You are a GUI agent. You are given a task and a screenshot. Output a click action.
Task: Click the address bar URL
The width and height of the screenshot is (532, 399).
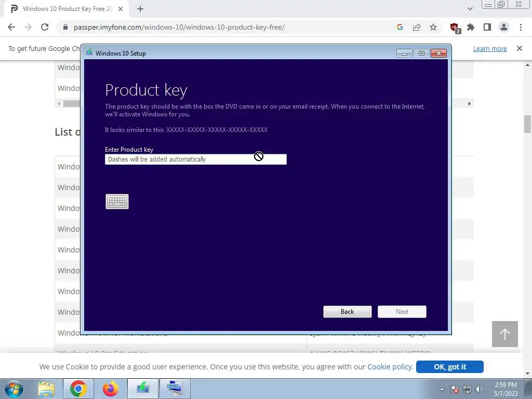tap(179, 27)
